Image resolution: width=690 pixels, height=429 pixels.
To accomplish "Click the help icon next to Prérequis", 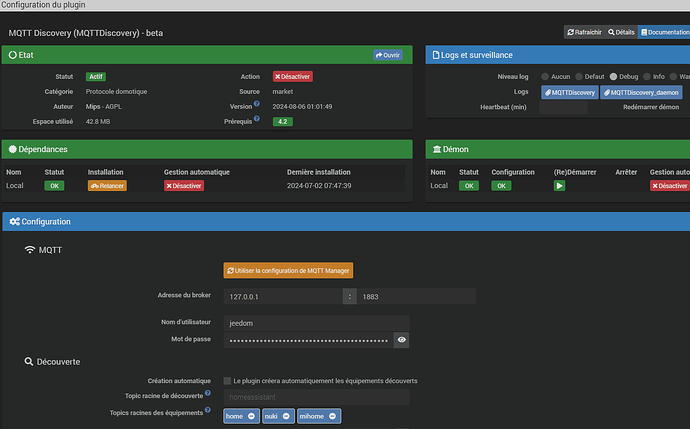I will [x=260, y=120].
